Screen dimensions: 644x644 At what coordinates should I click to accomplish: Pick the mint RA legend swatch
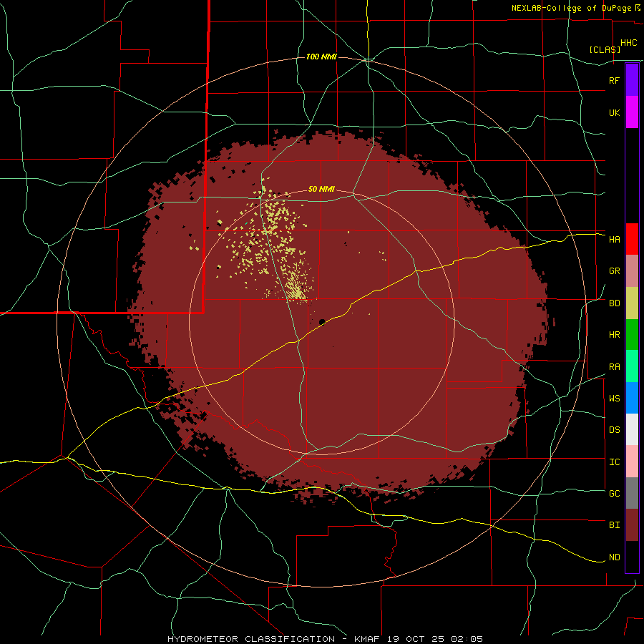coord(632,366)
